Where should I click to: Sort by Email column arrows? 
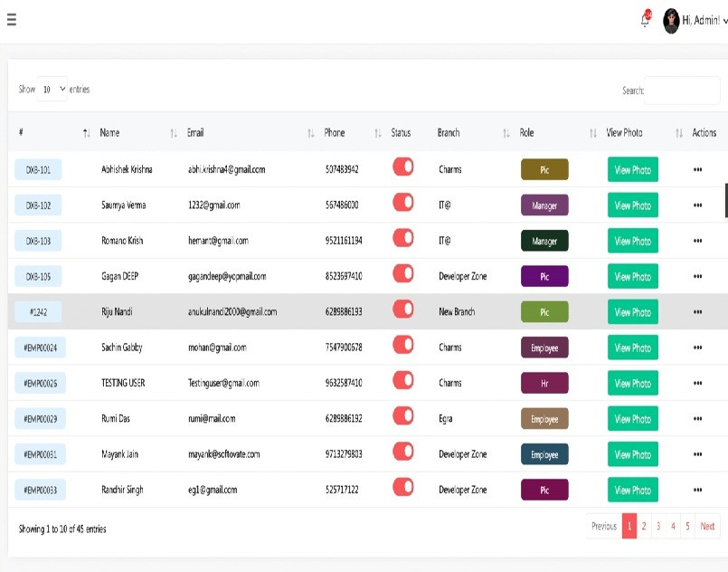[311, 133]
